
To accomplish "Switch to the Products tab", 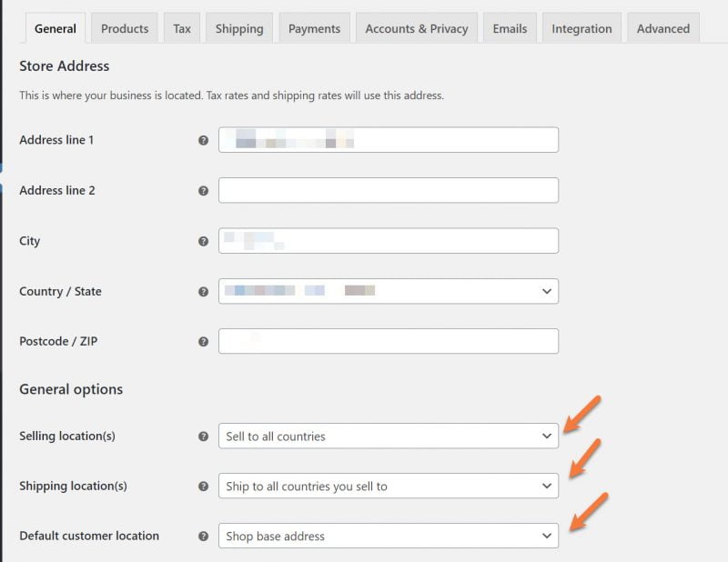I will (x=124, y=28).
